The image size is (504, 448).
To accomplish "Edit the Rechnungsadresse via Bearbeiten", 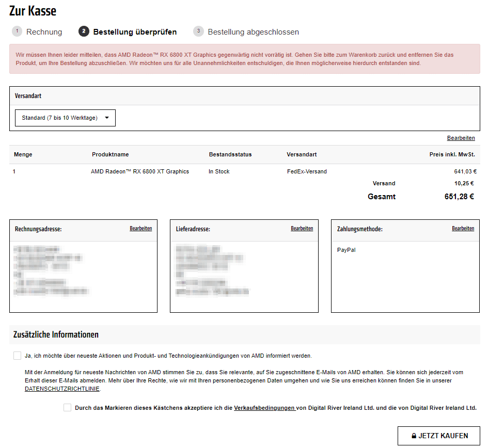I will pos(141,229).
